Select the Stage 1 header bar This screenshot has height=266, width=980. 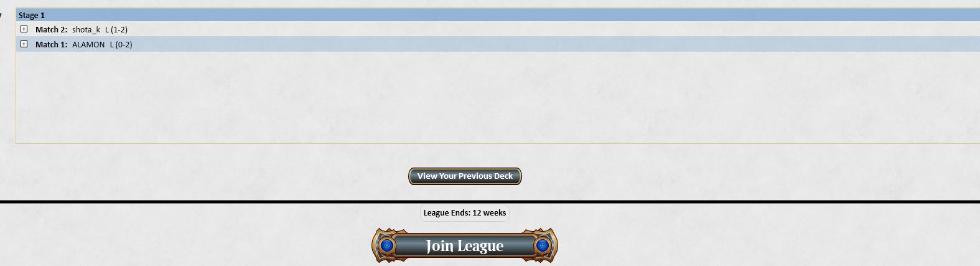coord(498,15)
